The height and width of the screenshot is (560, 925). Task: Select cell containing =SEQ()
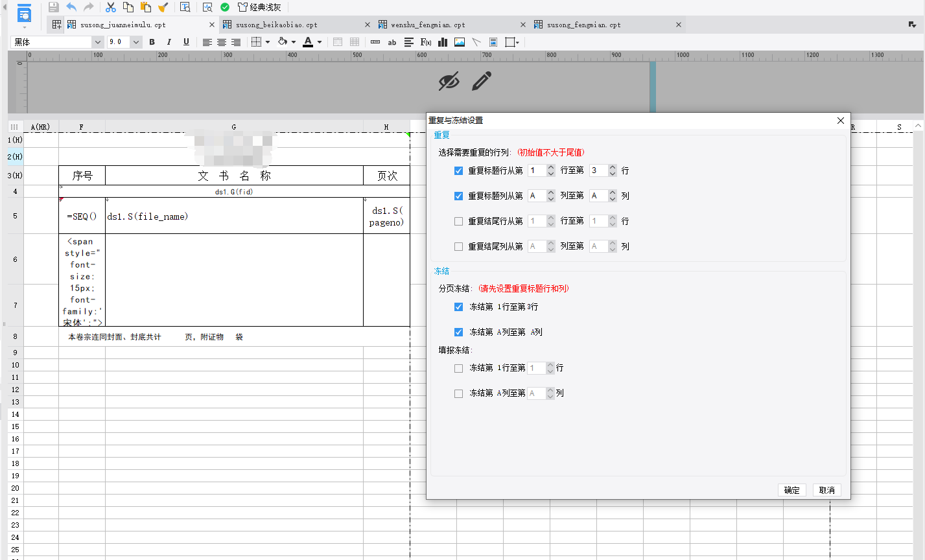click(82, 216)
